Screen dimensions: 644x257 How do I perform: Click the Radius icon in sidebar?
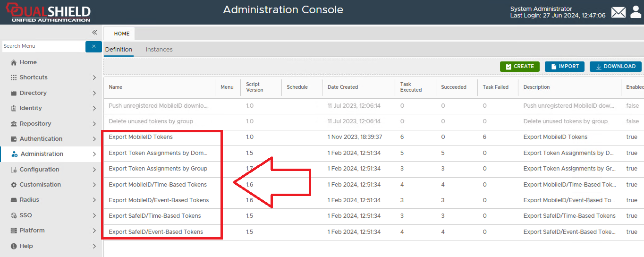14,200
